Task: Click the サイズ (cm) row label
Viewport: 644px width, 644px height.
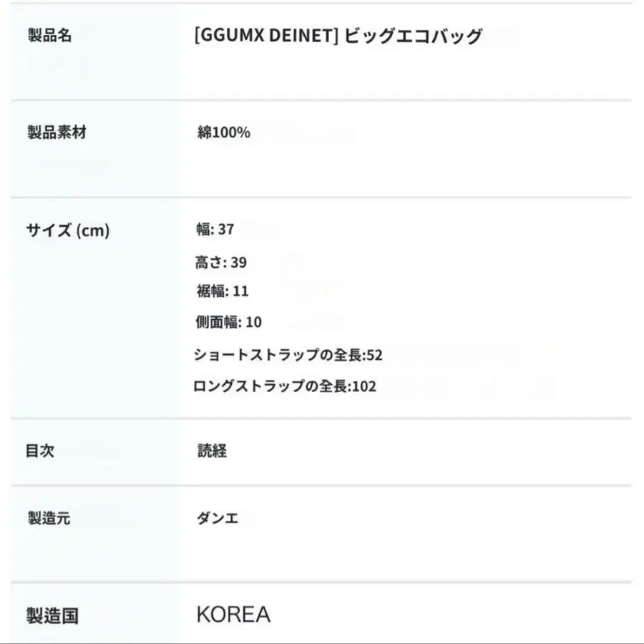Action: pyautogui.click(x=68, y=230)
